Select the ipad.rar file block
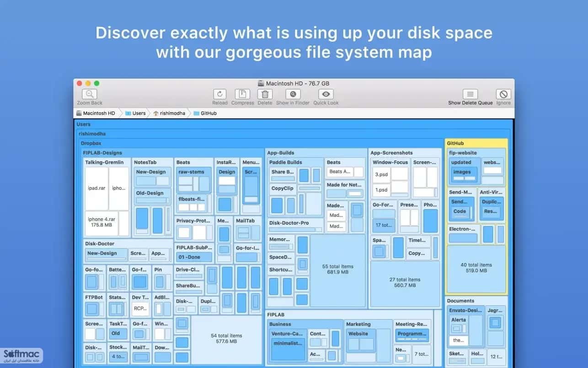 pos(96,188)
